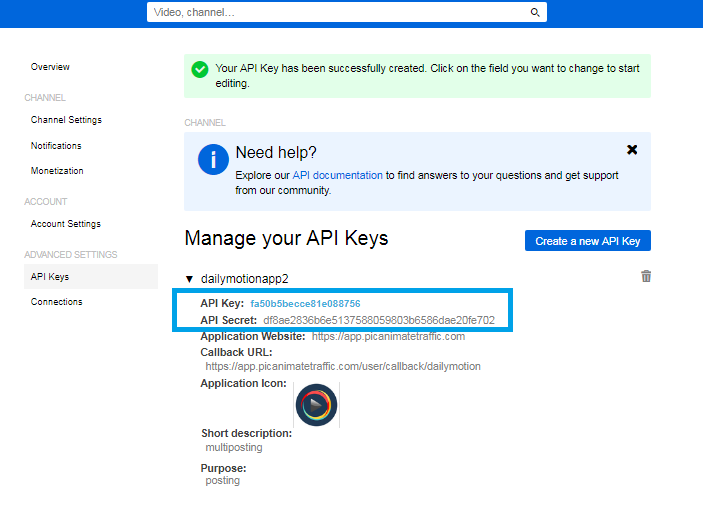Open Overview in the sidebar
The height and width of the screenshot is (514, 703).
click(x=50, y=67)
